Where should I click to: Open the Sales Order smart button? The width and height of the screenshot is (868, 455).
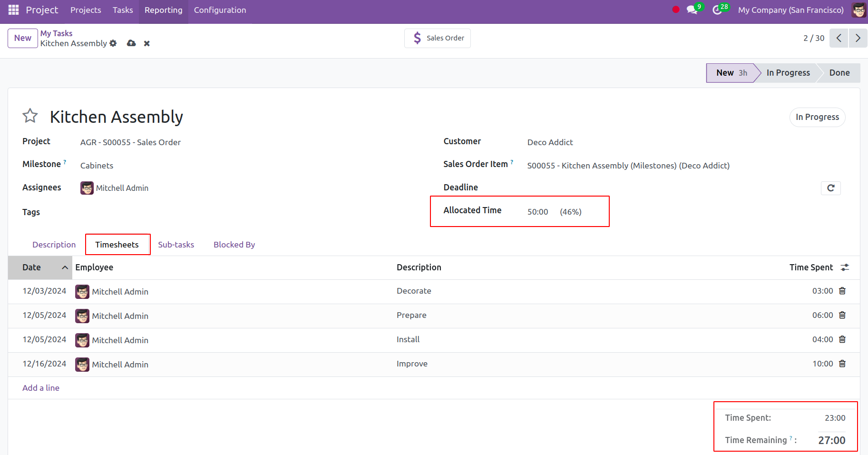(x=438, y=38)
